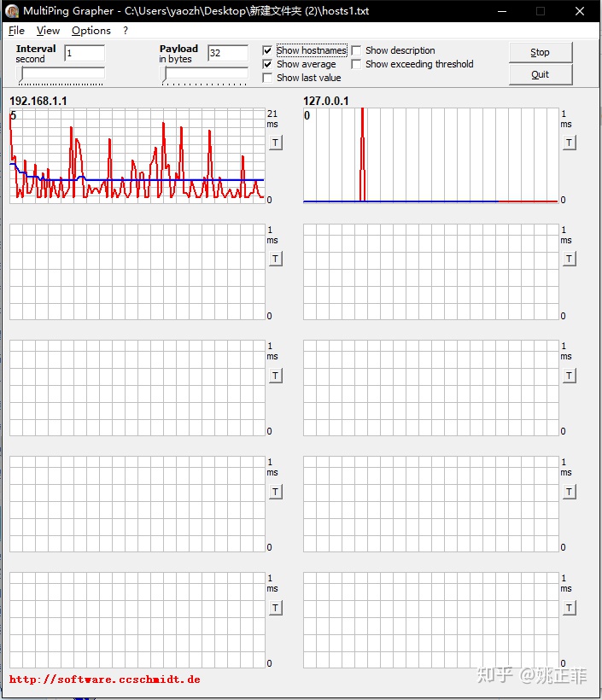The height and width of the screenshot is (700, 602).
Task: Open the View menu
Action: coord(48,31)
